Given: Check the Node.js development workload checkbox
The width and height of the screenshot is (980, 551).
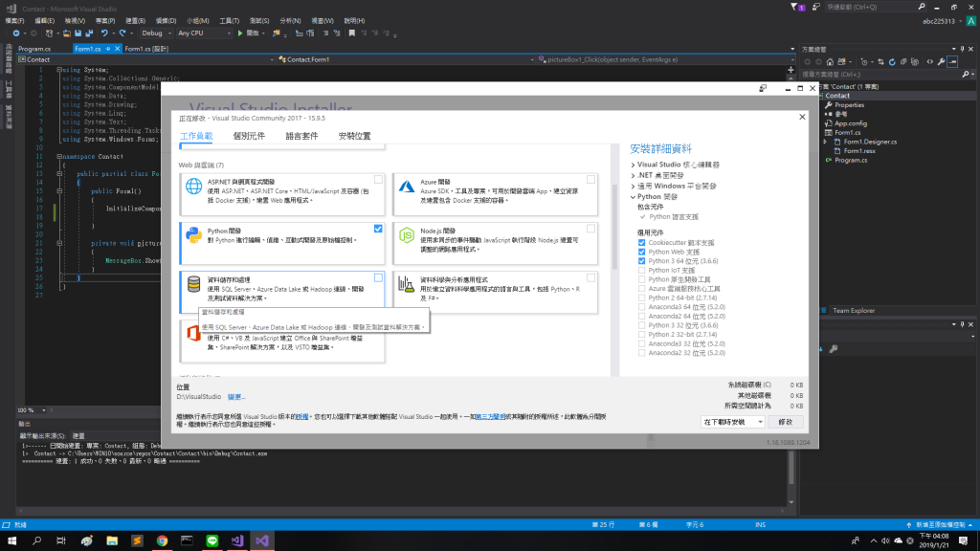Looking at the screenshot, I should click(590, 229).
